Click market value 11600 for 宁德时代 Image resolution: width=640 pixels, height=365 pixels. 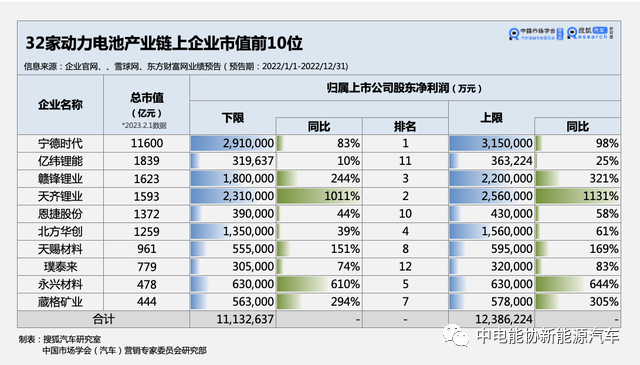pos(147,143)
